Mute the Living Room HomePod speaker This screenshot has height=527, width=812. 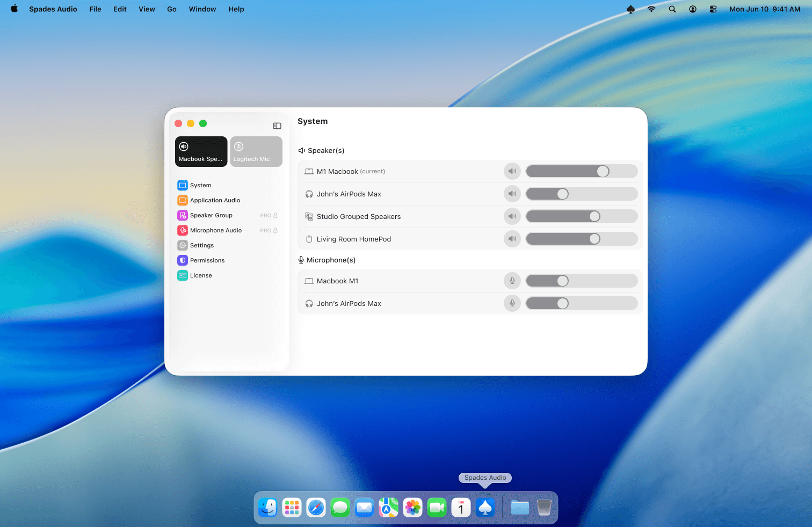512,239
